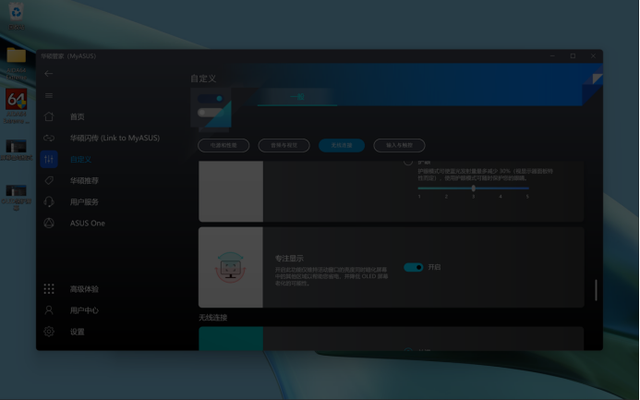Select the 自定义 sliders icon in the sidebar
Image resolution: width=640 pixels, height=400 pixels.
[49, 159]
